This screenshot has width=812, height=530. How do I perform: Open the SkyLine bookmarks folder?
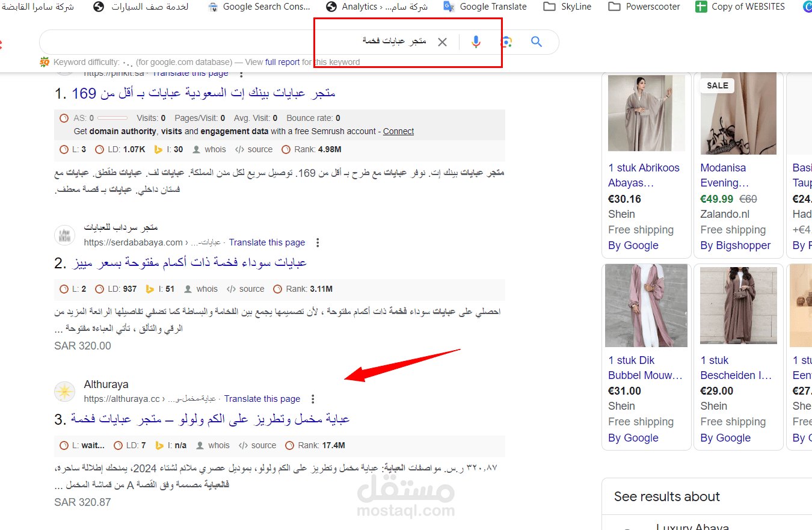[x=567, y=7]
